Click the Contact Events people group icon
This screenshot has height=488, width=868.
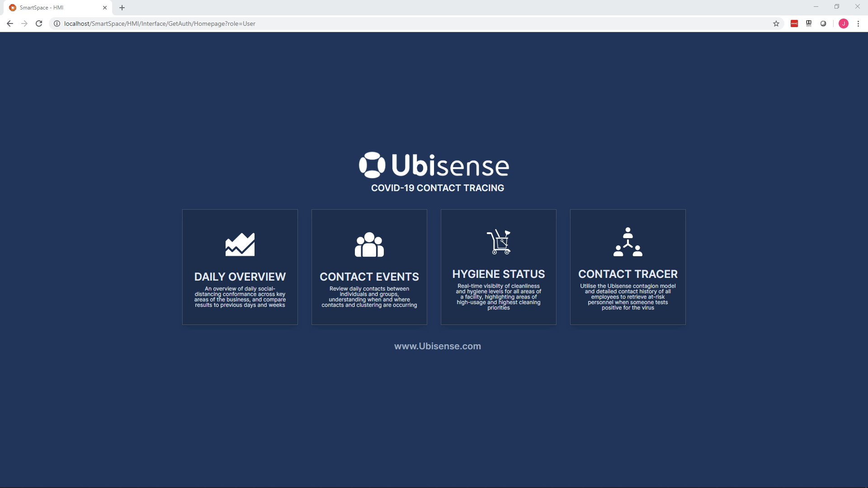369,244
